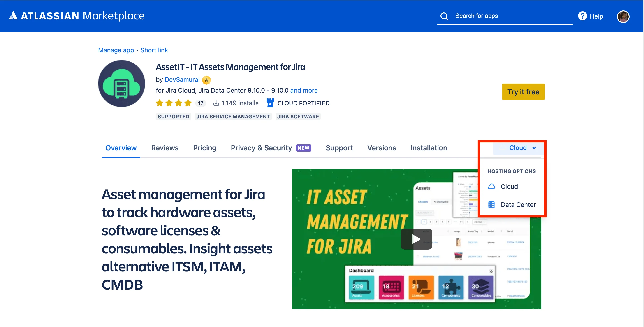Open the DevSamurai vendor link
Screen dimensions: 644x327
(x=182, y=79)
